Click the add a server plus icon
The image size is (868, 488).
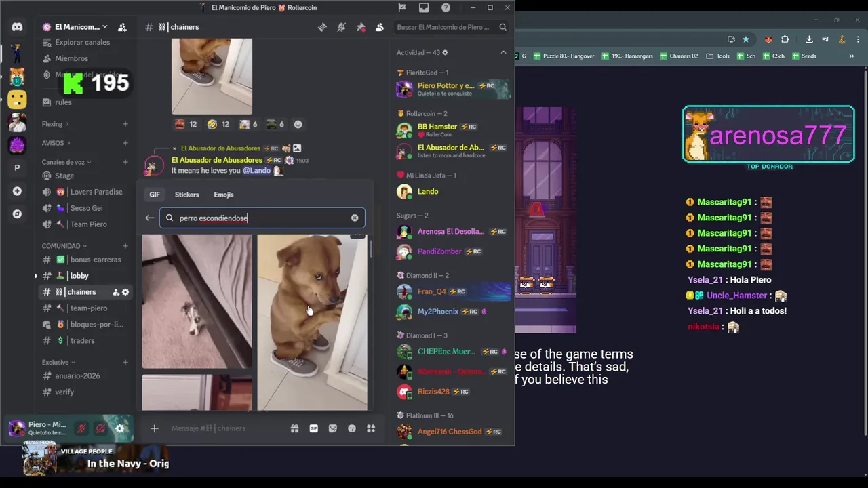click(x=17, y=191)
